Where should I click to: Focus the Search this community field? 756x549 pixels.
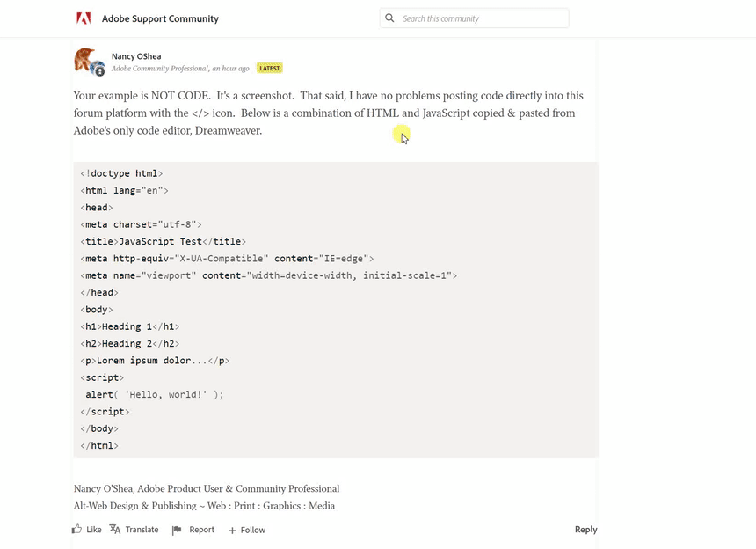click(x=474, y=18)
